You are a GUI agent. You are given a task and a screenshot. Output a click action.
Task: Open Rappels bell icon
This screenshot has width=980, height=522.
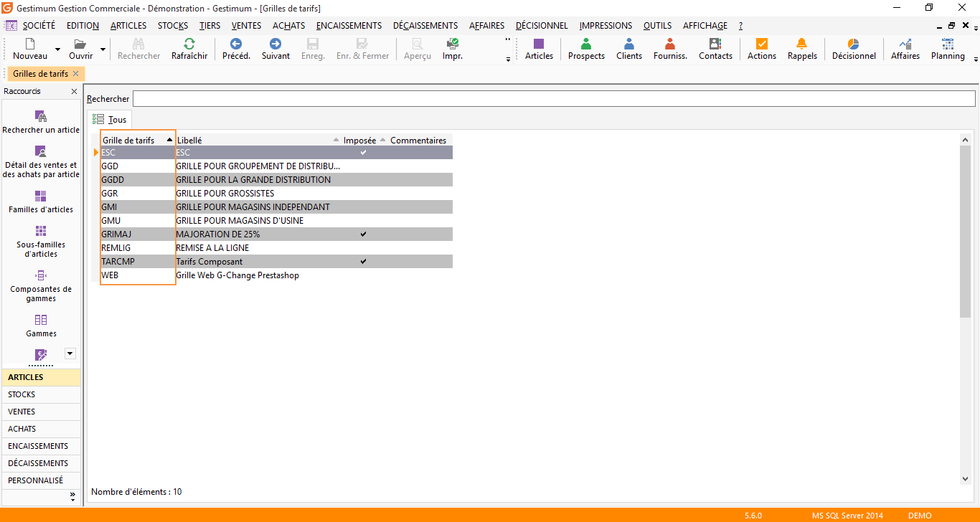click(802, 44)
